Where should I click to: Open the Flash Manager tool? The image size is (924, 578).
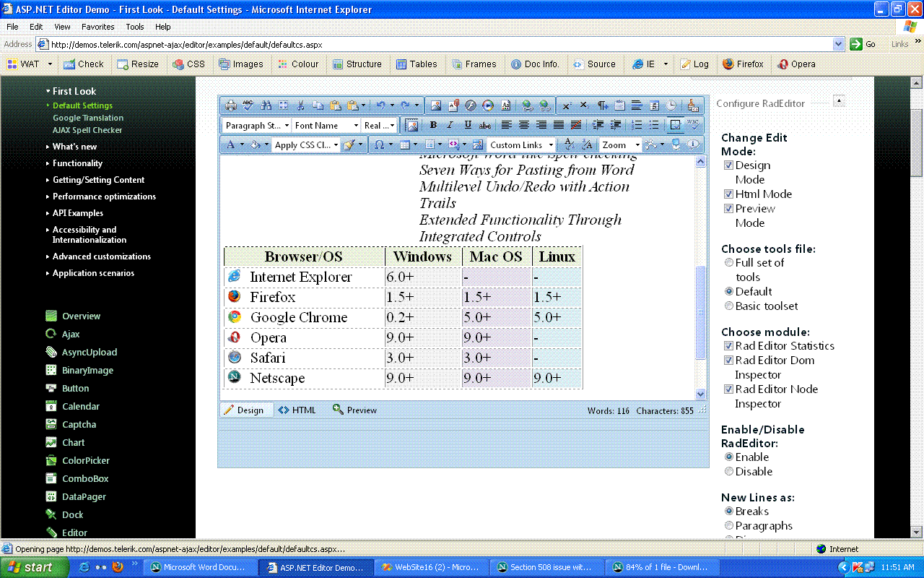pos(471,105)
